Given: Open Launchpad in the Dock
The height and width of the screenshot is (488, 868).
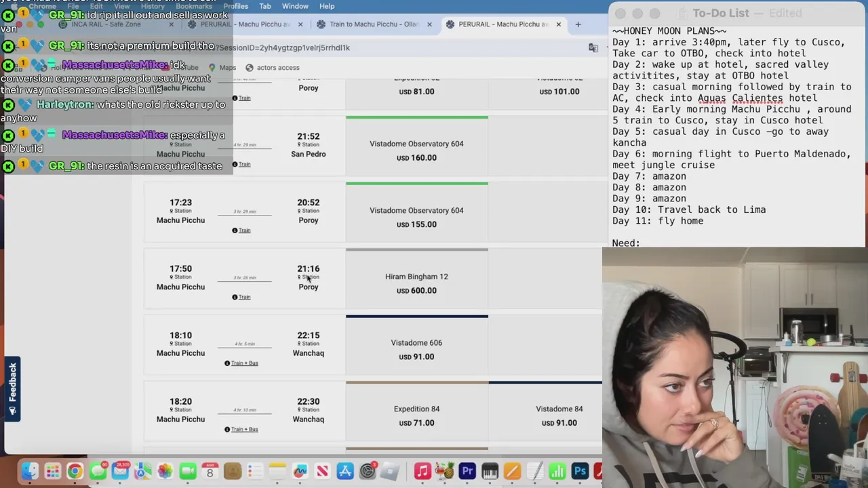Looking at the screenshot, I should coord(52,471).
